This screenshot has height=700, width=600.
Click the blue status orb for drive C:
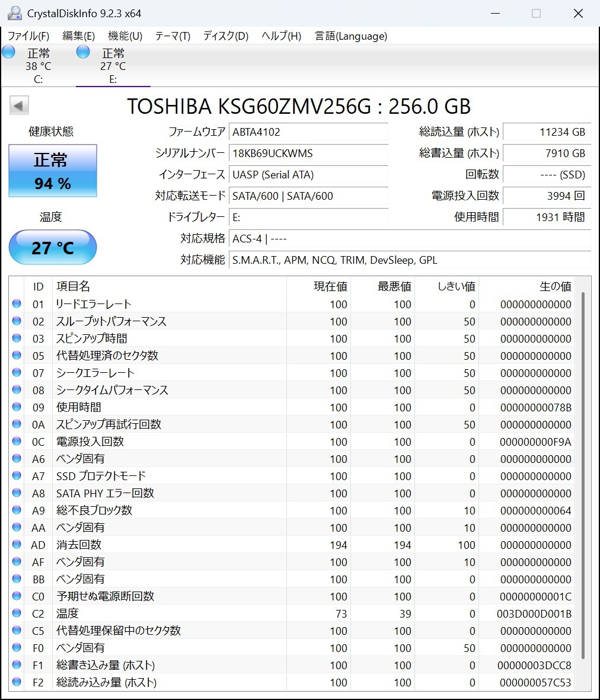tap(8, 52)
